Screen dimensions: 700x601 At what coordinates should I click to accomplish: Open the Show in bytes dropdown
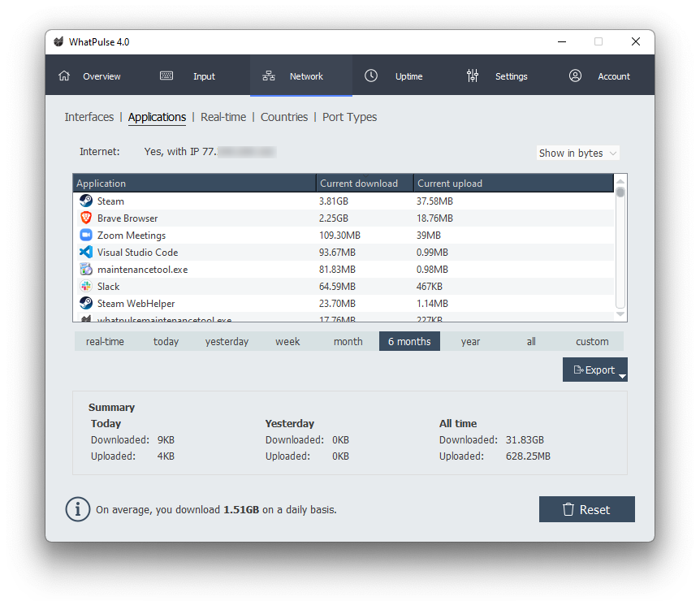tap(577, 153)
